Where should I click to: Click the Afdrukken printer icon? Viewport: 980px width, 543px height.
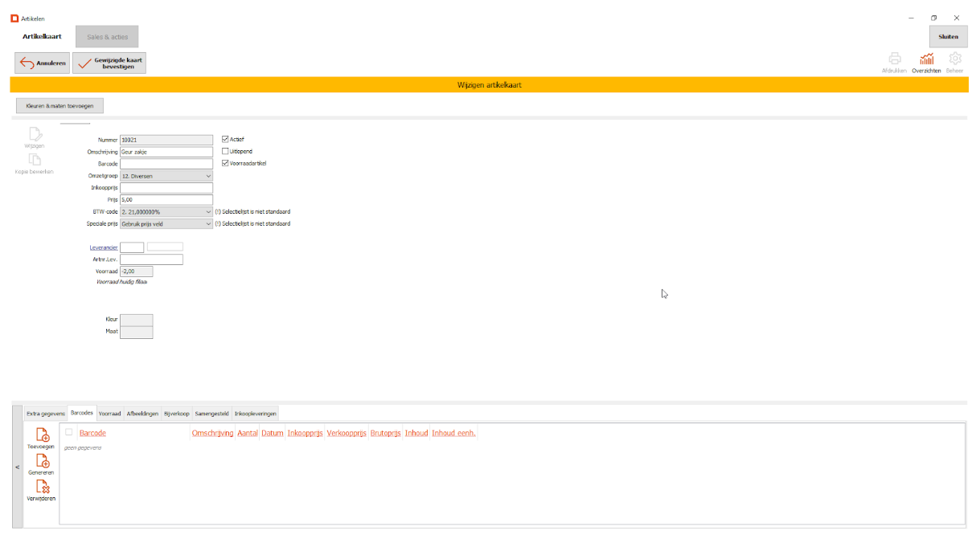click(894, 59)
